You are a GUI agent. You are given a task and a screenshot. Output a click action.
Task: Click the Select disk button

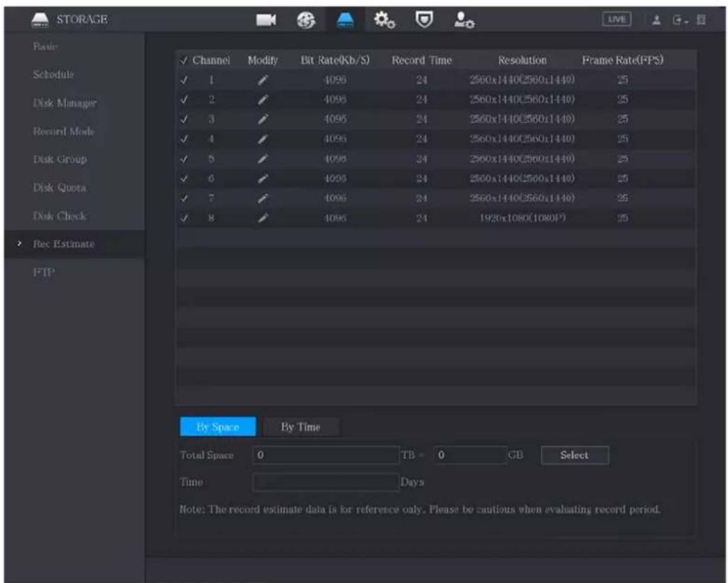[x=575, y=455]
